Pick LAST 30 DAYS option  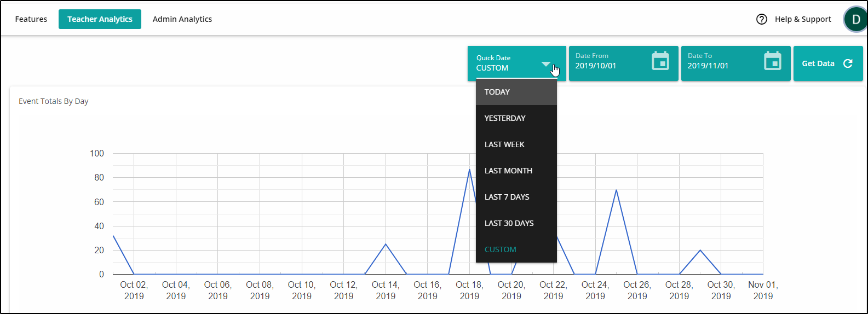[516, 223]
